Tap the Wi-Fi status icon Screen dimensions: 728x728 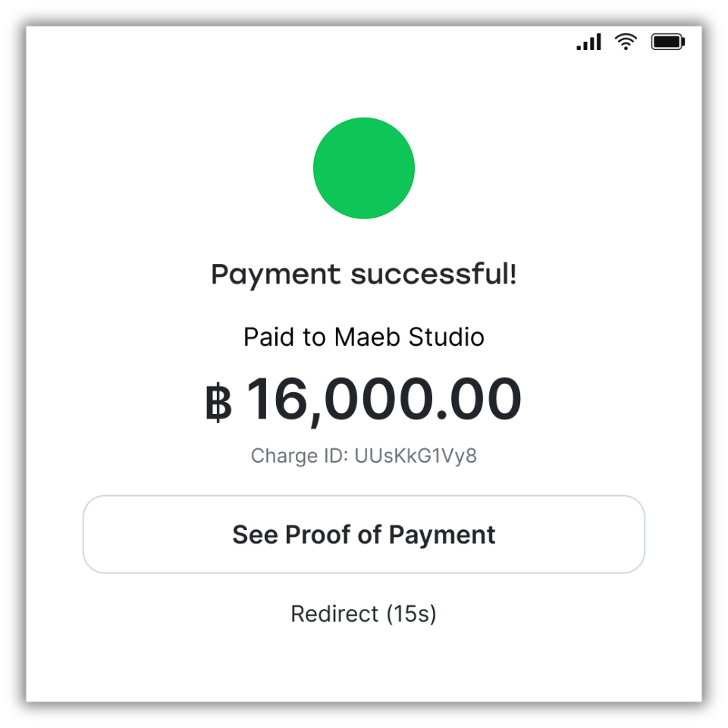pos(626,42)
